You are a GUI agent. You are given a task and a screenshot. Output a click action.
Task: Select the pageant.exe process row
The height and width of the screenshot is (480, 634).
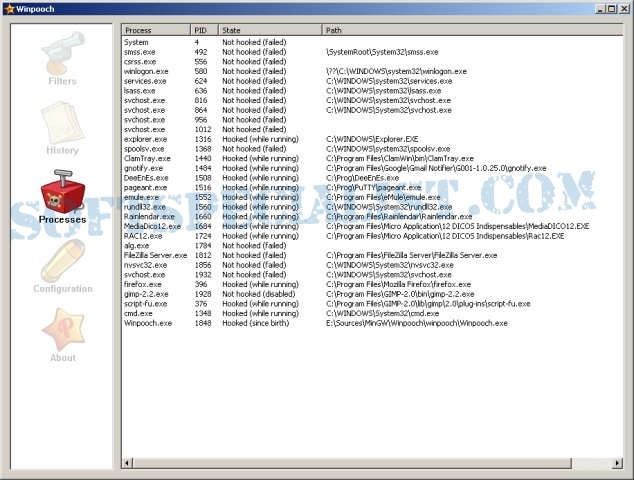(372, 188)
